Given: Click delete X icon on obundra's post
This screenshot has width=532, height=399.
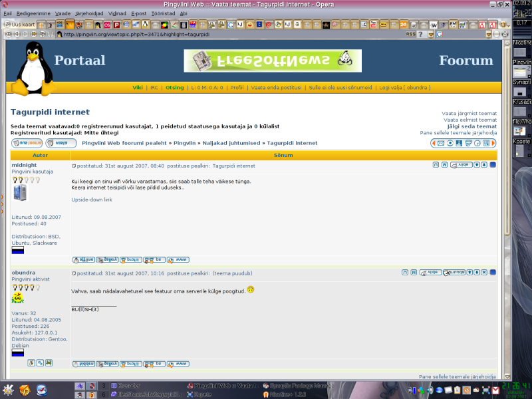Looking at the screenshot, I should click(x=484, y=273).
